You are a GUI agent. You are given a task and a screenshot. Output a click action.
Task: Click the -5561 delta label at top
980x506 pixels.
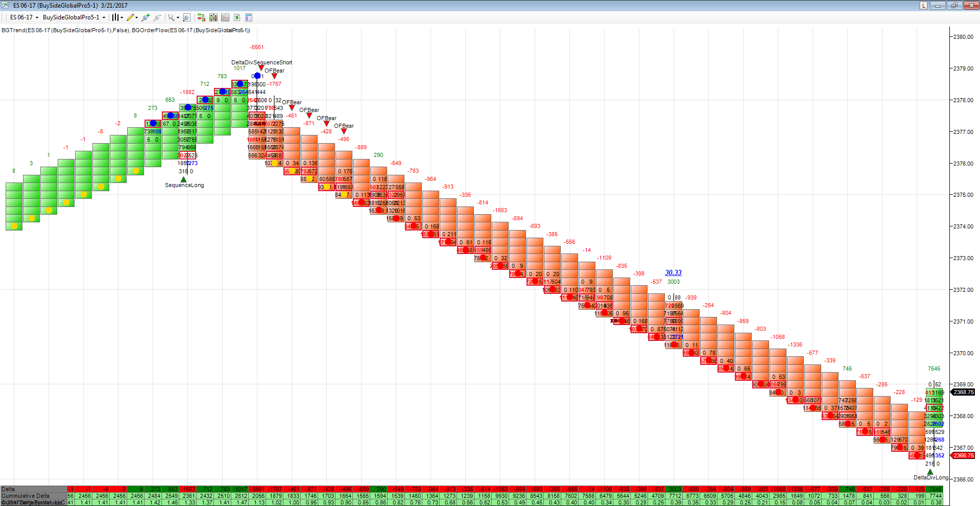coord(257,47)
